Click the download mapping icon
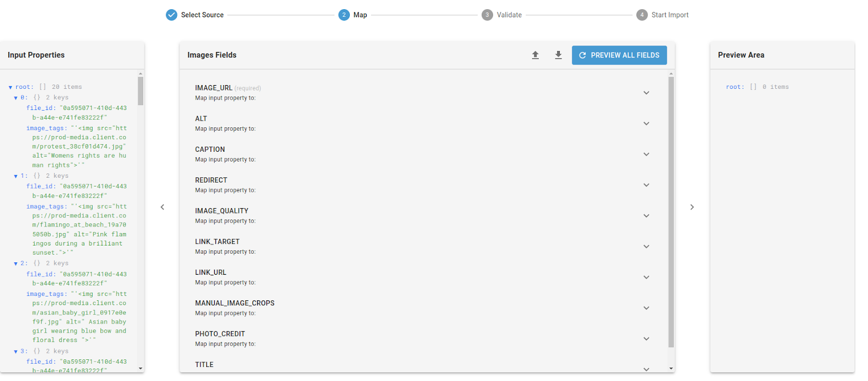868x381 pixels. 558,55
